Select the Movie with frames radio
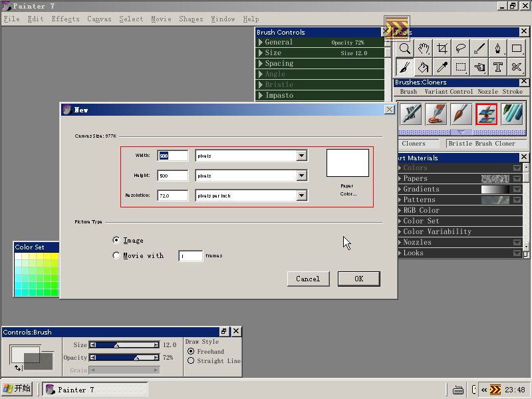Viewport: 532px width, 399px height. click(x=116, y=255)
